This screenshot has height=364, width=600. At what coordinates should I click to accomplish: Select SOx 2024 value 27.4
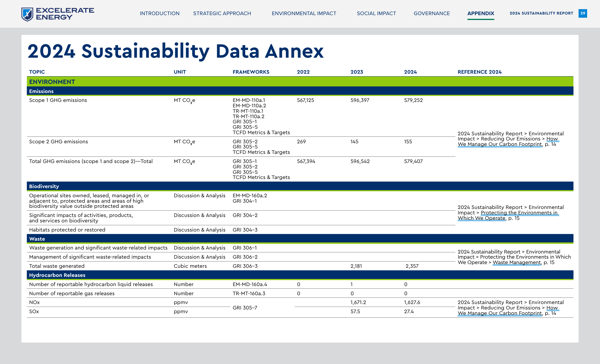409,311
